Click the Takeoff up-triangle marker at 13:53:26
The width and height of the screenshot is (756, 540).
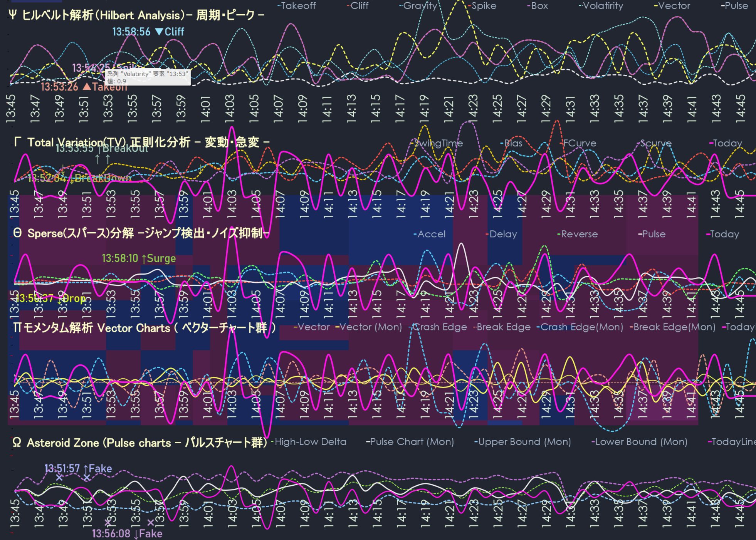(87, 87)
